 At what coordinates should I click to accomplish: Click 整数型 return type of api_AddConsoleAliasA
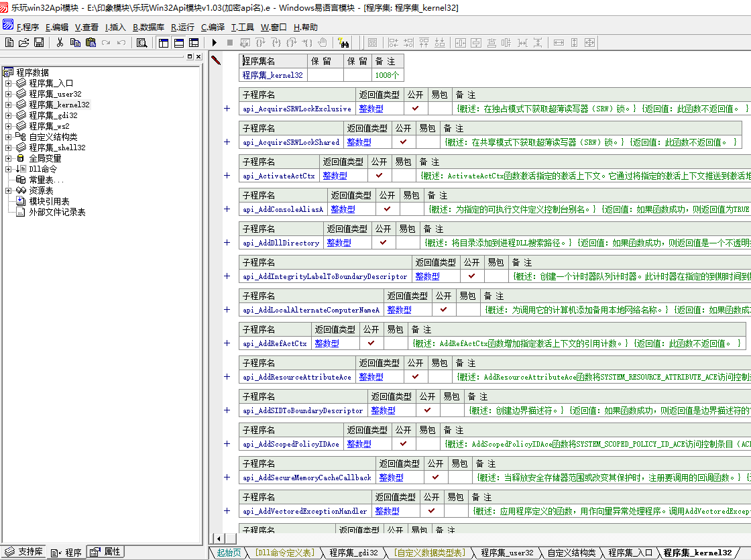[x=343, y=209]
